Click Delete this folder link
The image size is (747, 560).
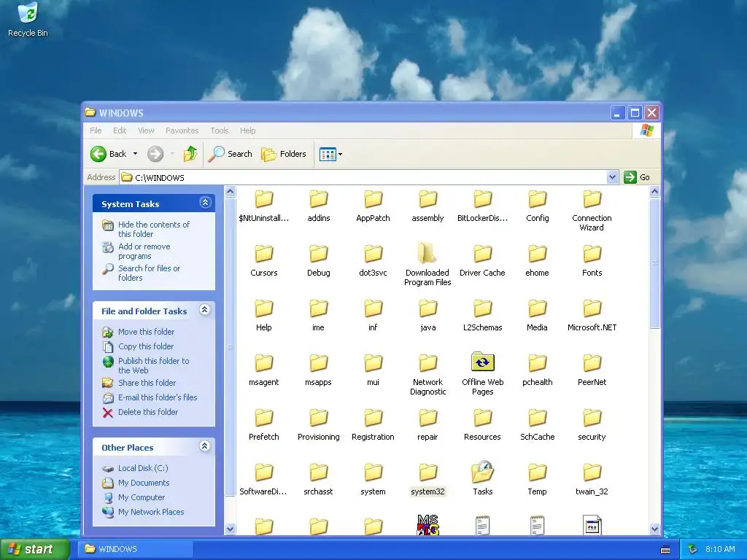[147, 413]
